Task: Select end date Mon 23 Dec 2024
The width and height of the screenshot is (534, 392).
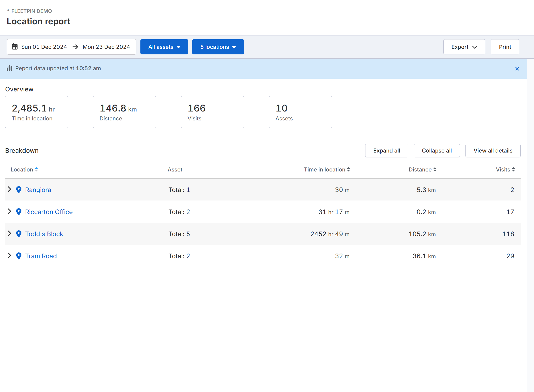Action: pos(106,47)
